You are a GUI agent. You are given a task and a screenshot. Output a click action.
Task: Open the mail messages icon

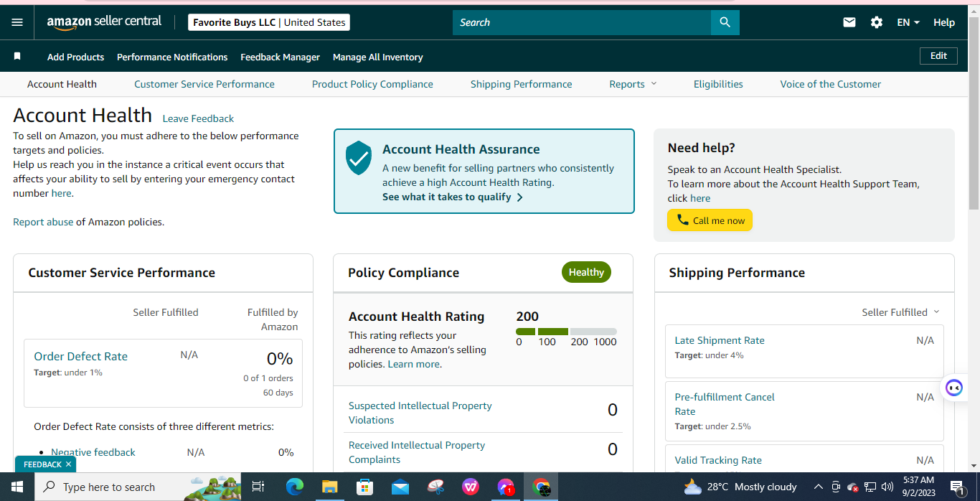[x=849, y=22]
